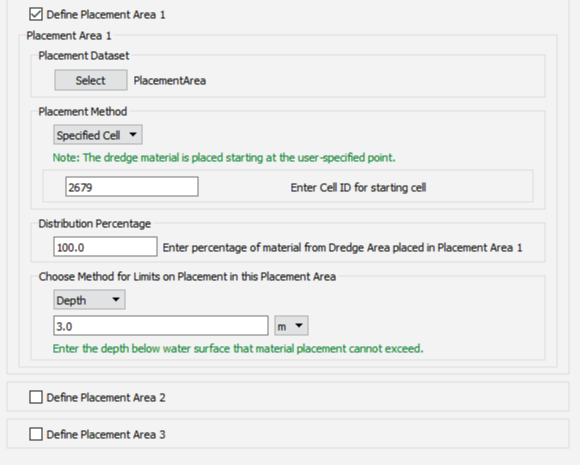The image size is (580, 465).
Task: Click the Placement Dataset group heading
Action: (x=84, y=55)
